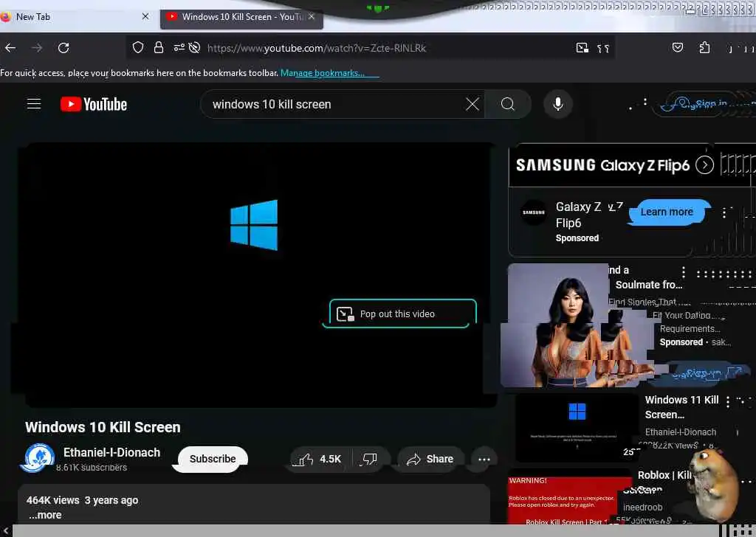Open the extensions puzzle icon
756x537 pixels.
[x=704, y=47]
